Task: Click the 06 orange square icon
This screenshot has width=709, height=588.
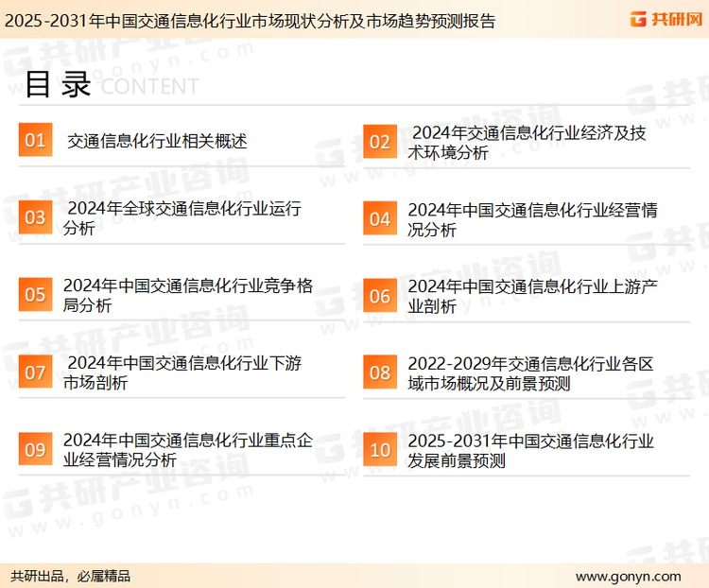Action: coord(379,296)
